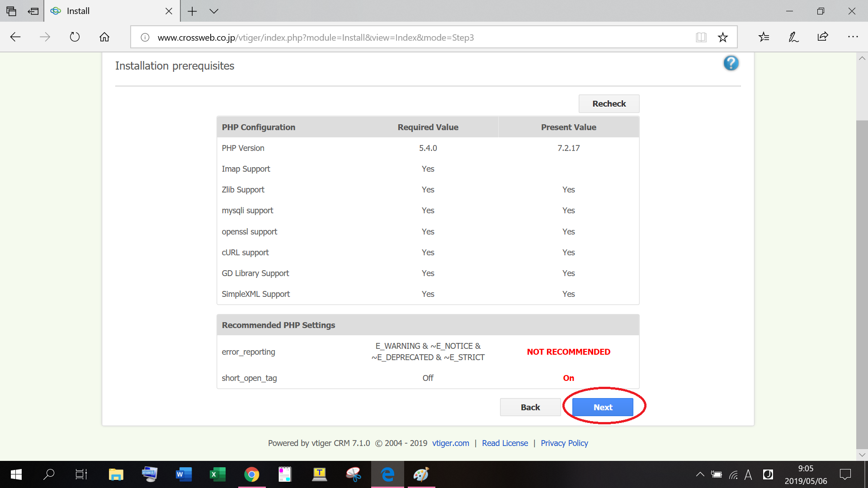Click the Next button
868x488 pixels.
point(603,407)
